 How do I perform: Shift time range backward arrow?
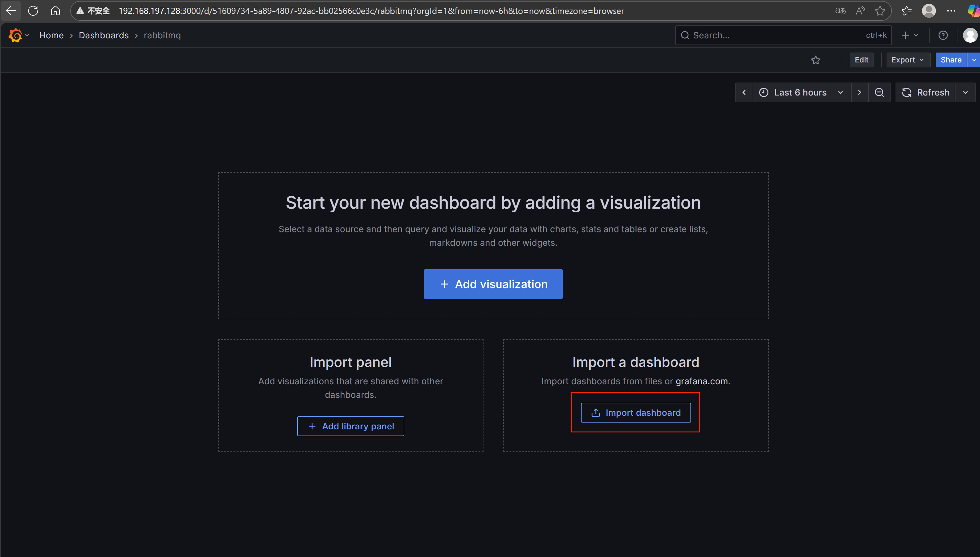[744, 93]
